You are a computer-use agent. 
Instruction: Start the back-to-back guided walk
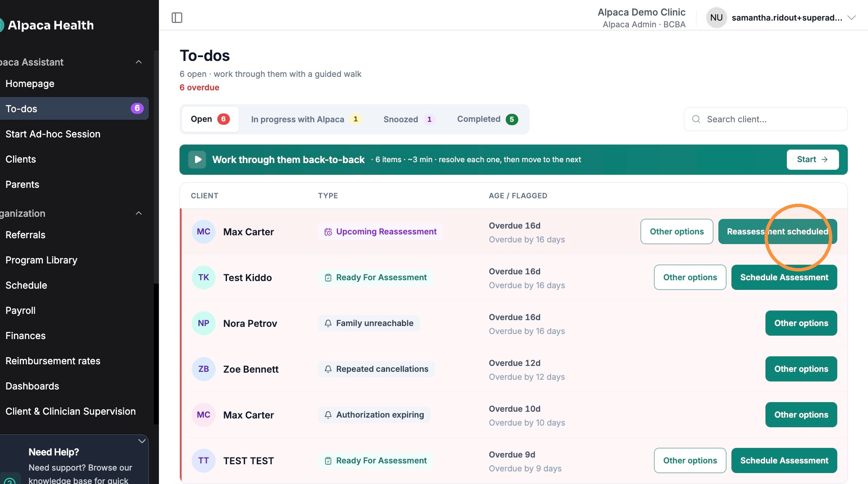click(813, 160)
